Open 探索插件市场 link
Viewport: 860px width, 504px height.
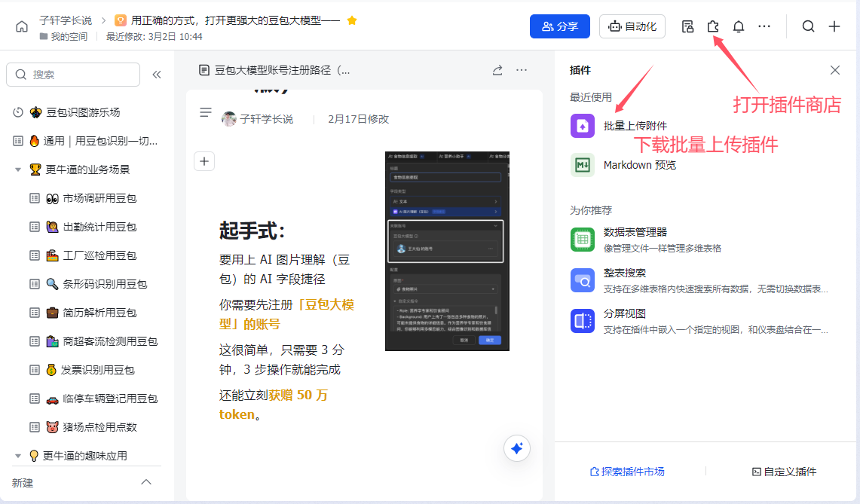pos(627,472)
